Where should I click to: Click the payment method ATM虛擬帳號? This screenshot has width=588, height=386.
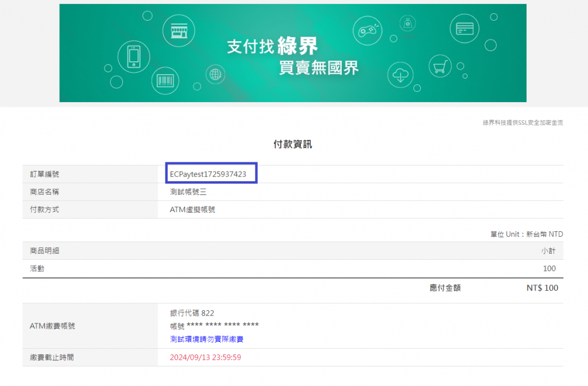[192, 210]
